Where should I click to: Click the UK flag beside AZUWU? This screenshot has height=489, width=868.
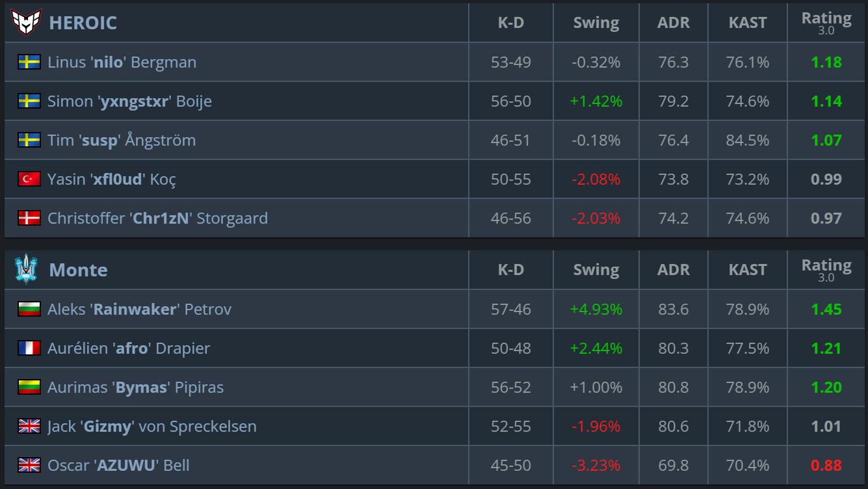click(x=29, y=466)
